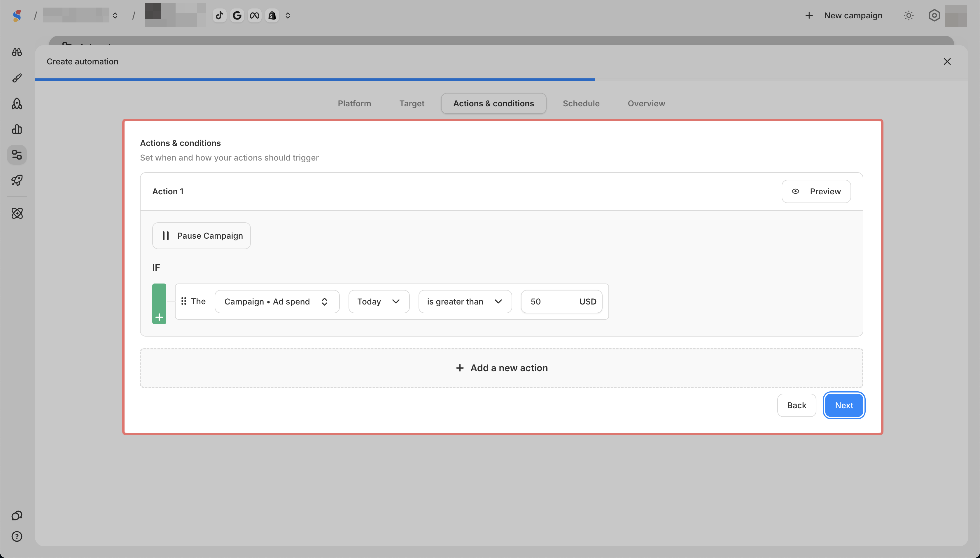Click the rocket launch sidebar icon

pos(17,180)
